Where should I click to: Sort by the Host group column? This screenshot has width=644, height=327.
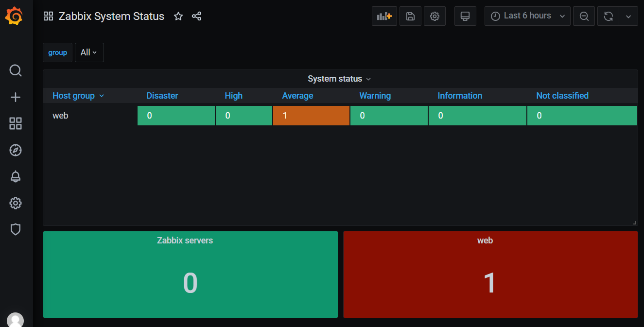[78, 96]
